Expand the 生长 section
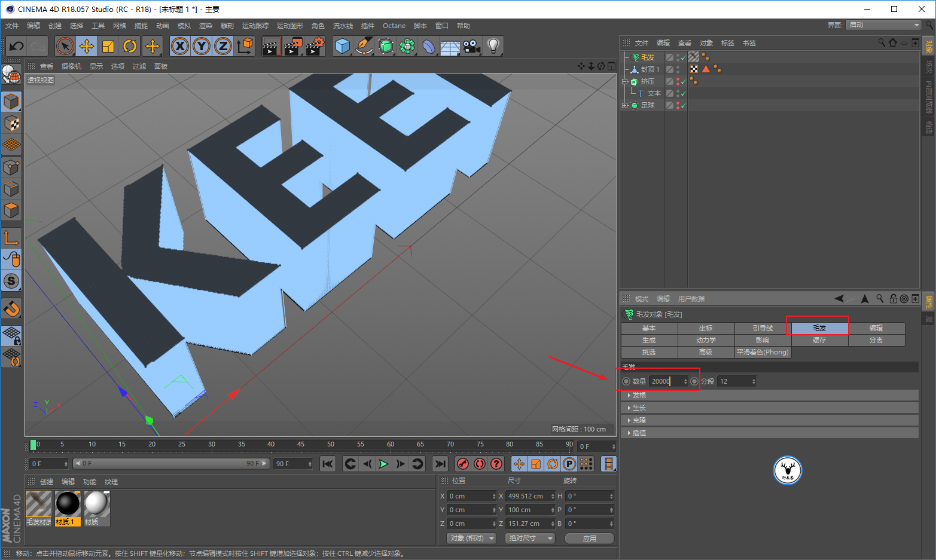The width and height of the screenshot is (936, 560). point(769,408)
